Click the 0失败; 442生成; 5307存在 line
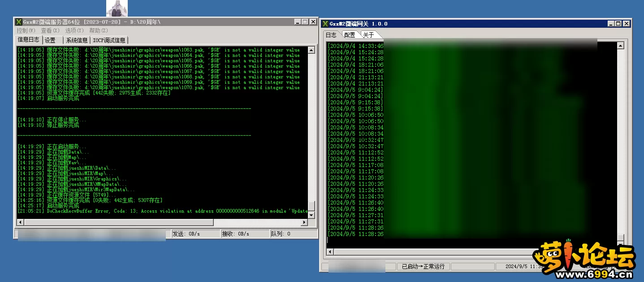644x282 pixels. pyautogui.click(x=90, y=201)
